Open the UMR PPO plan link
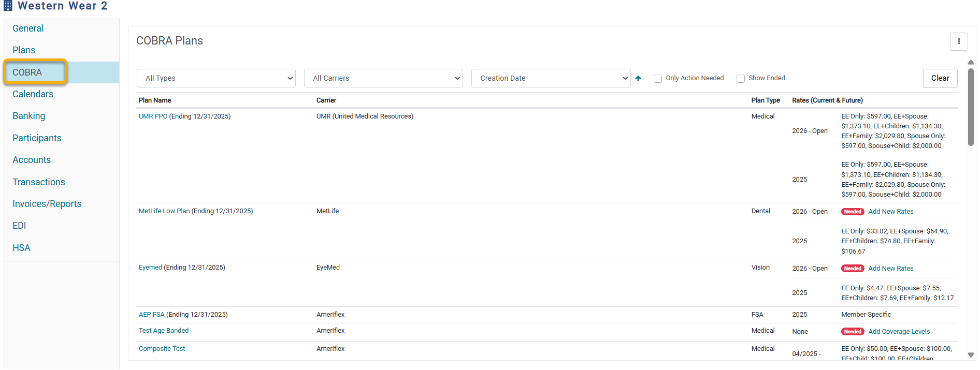 click(x=153, y=116)
